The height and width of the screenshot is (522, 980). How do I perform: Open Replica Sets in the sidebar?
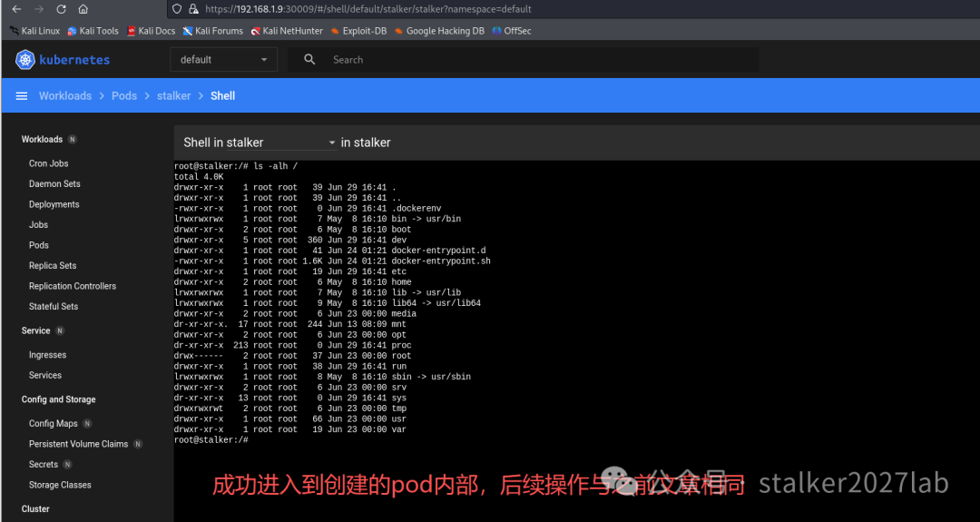tap(53, 266)
